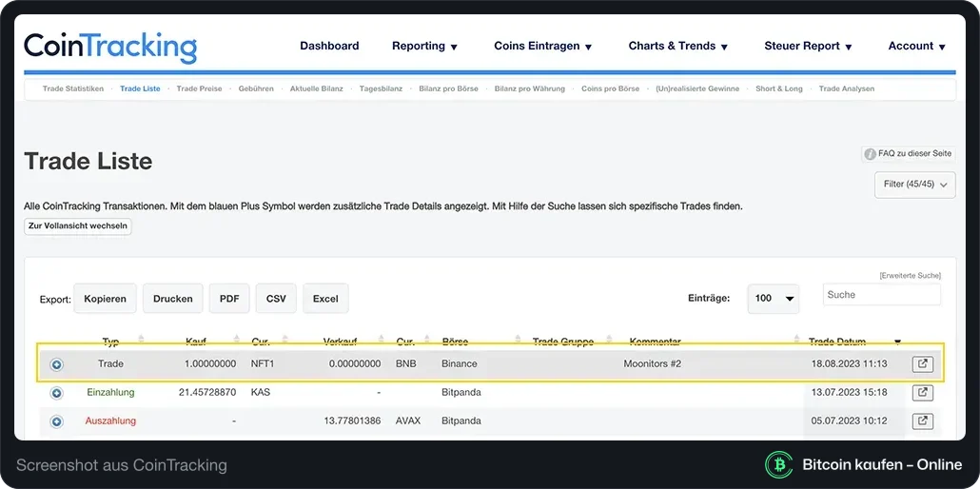Screen dimensions: 980x489
Task: Sort table by Kauf column
Action: [196, 342]
